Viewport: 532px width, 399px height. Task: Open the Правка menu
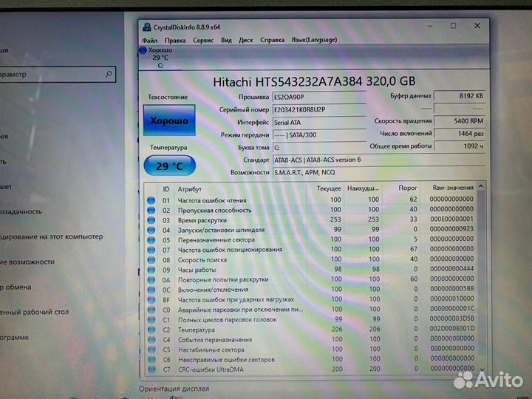pyautogui.click(x=175, y=40)
